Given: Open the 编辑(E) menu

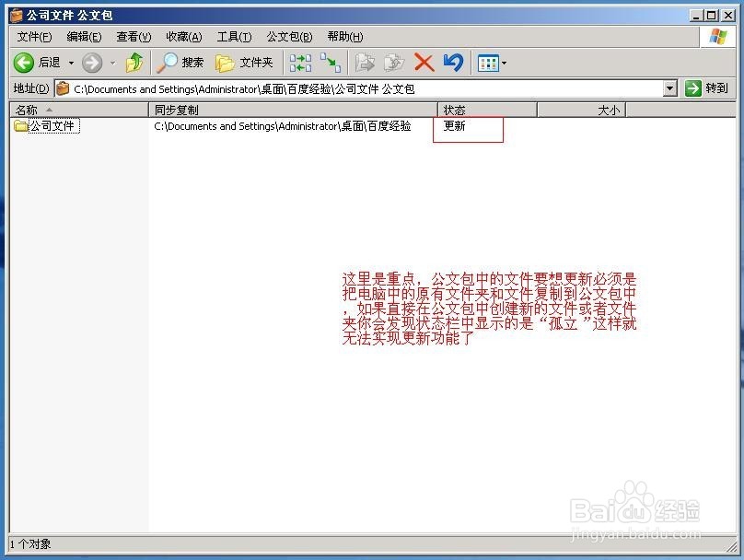Looking at the screenshot, I should click(84, 37).
